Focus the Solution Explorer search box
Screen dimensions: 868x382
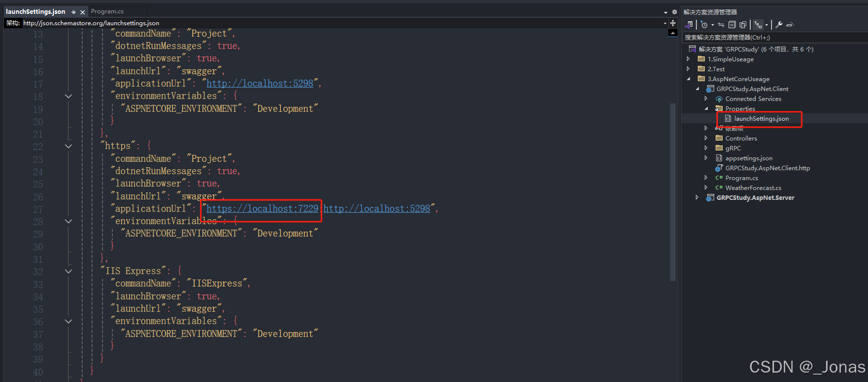click(775, 38)
